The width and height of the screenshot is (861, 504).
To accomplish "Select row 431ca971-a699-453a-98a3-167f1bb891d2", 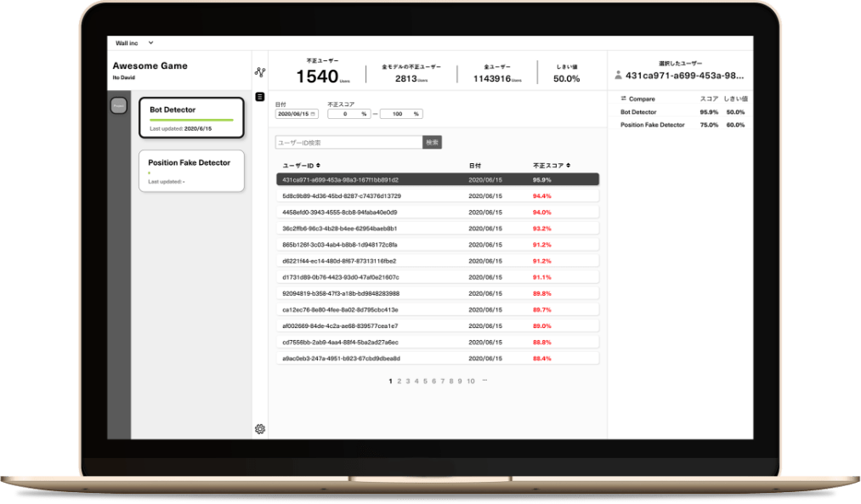I will 438,179.
